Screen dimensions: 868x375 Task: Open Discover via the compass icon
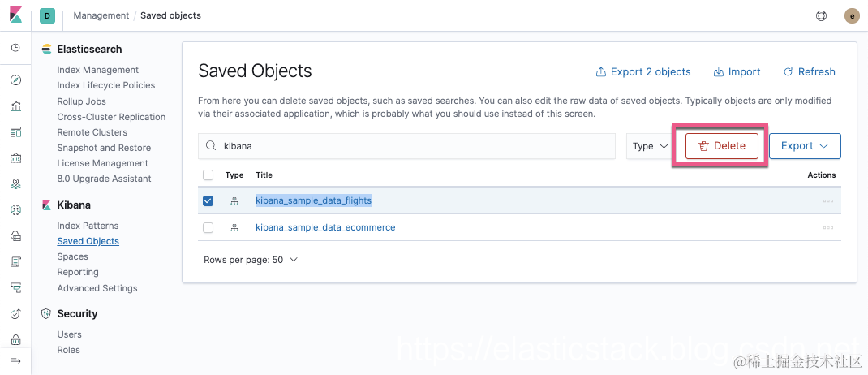coord(15,80)
